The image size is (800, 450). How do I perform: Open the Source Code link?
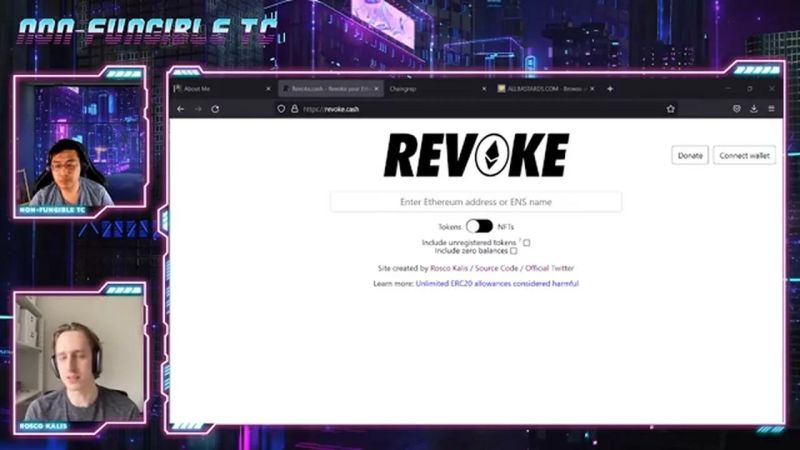496,268
